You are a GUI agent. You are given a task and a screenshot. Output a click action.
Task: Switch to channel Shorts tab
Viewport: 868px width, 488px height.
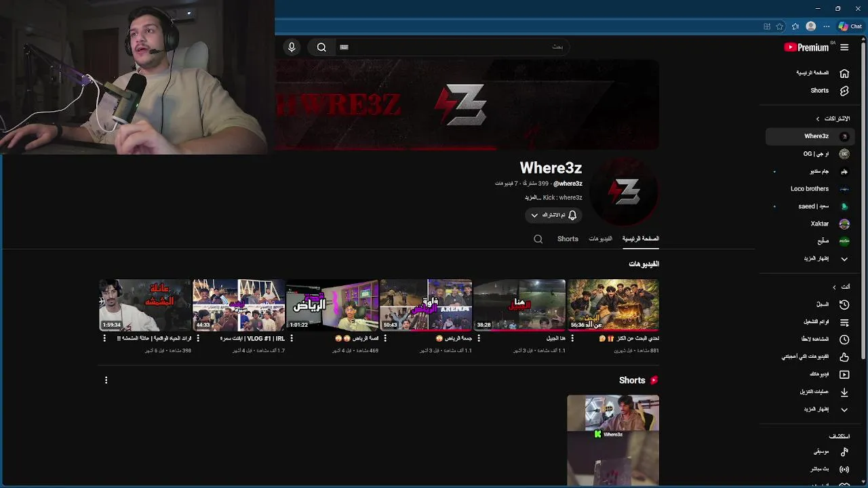(568, 239)
